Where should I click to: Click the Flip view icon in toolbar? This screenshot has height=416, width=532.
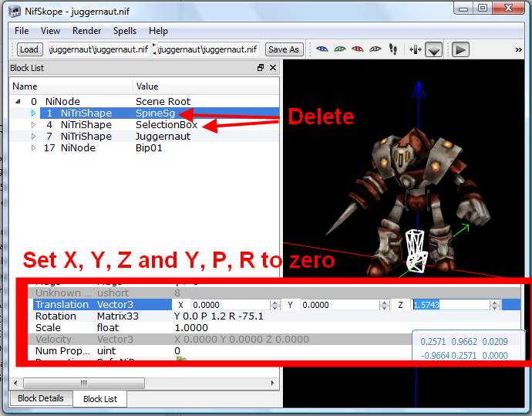pos(416,49)
